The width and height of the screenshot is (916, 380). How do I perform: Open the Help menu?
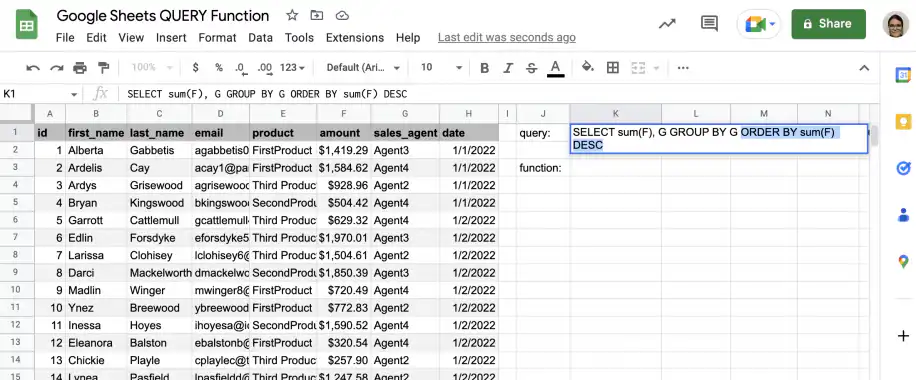pyautogui.click(x=408, y=37)
